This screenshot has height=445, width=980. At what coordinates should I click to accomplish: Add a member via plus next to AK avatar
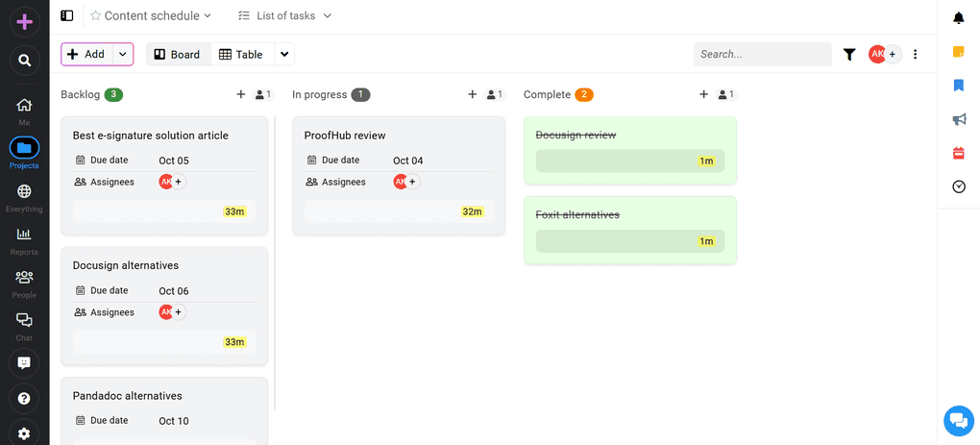pos(893,55)
